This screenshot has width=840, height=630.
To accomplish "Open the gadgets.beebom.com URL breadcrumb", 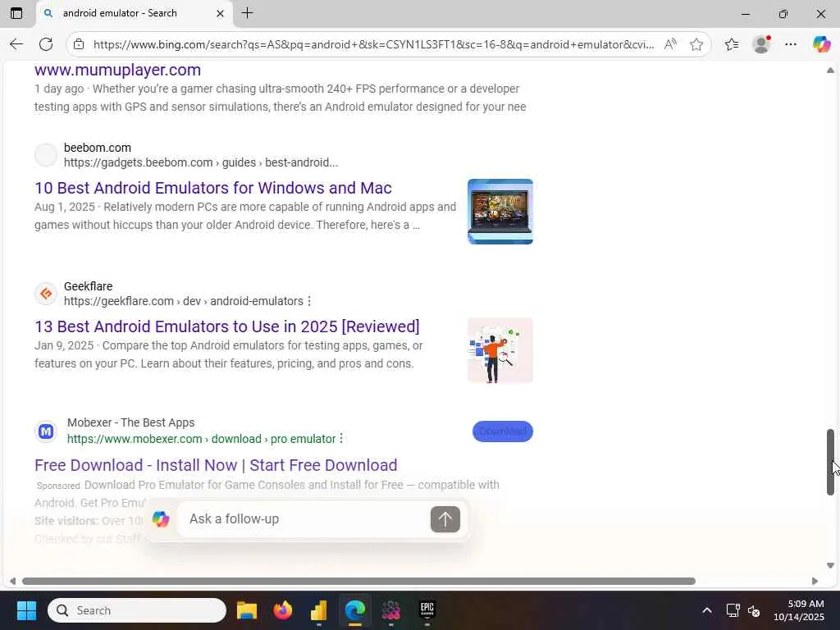I will pos(201,162).
